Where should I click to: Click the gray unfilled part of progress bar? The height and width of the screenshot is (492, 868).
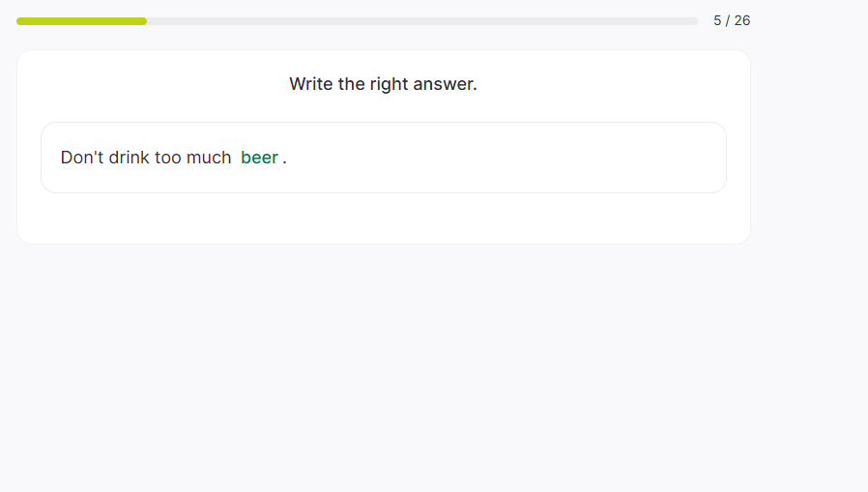[x=421, y=20]
